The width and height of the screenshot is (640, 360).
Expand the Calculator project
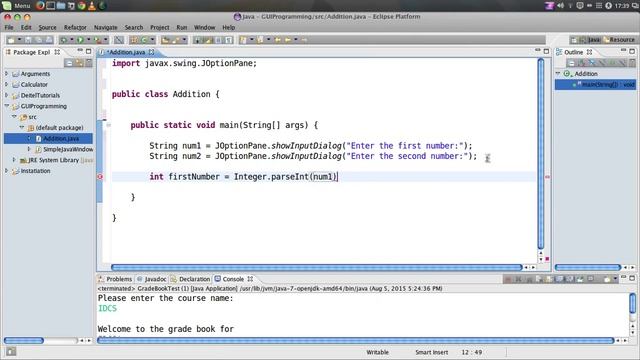click(x=6, y=84)
